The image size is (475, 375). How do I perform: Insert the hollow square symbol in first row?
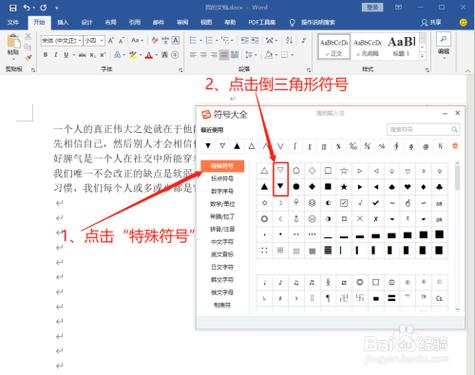pos(328,171)
